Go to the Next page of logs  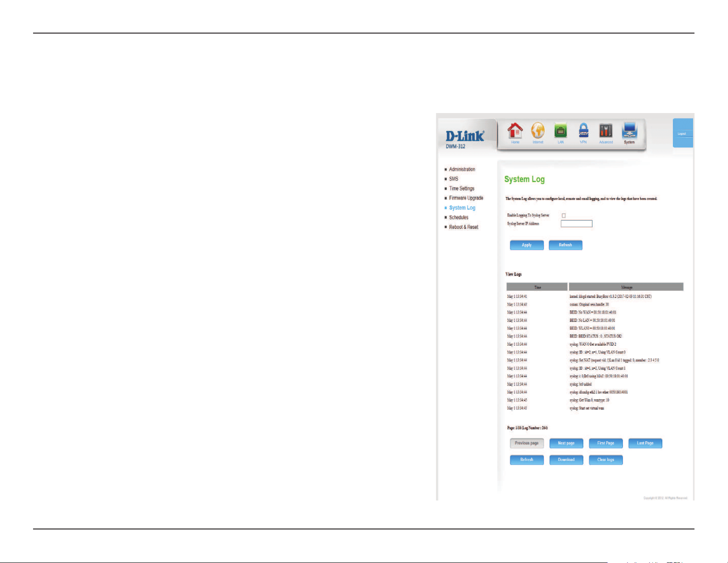(x=566, y=443)
